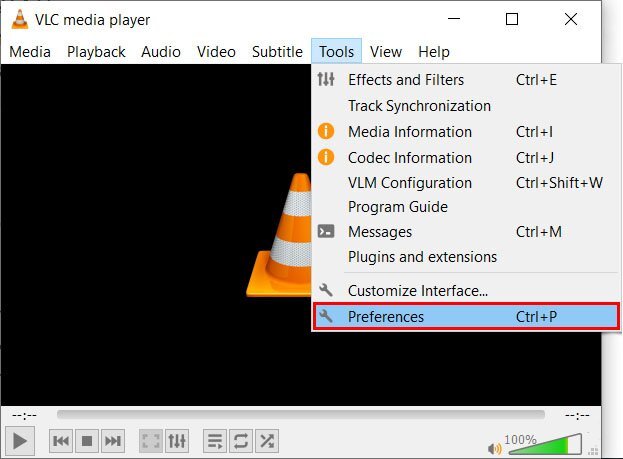Open the Help menu
The height and width of the screenshot is (459, 623).
pyautogui.click(x=434, y=52)
